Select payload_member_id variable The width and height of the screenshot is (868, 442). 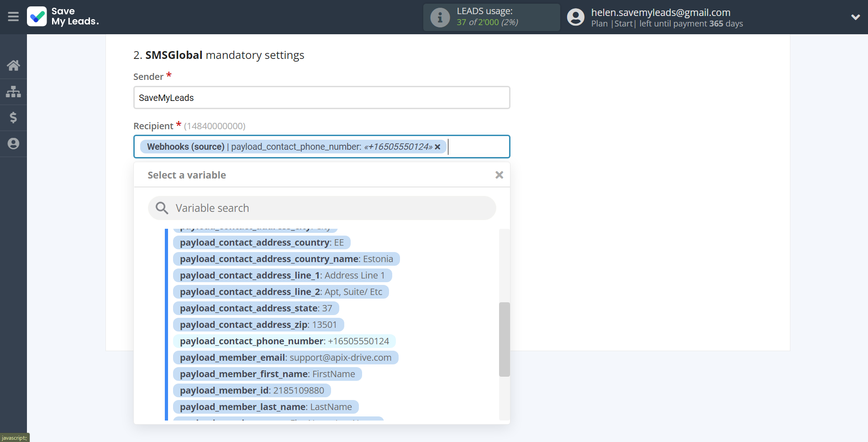pyautogui.click(x=252, y=390)
